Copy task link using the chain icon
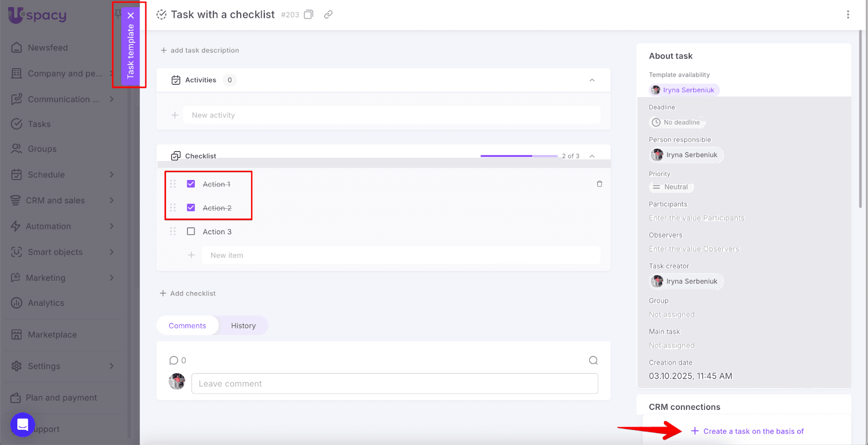Screen dimensions: 868x445 pos(328,15)
